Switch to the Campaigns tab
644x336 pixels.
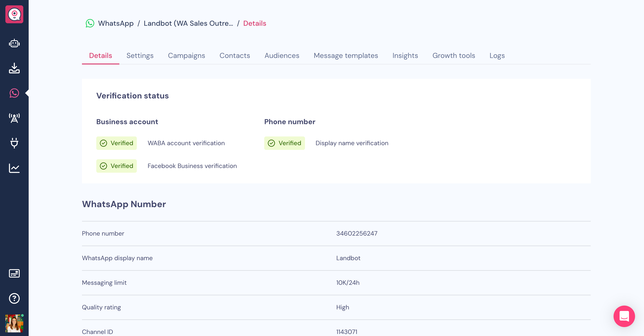(x=186, y=55)
